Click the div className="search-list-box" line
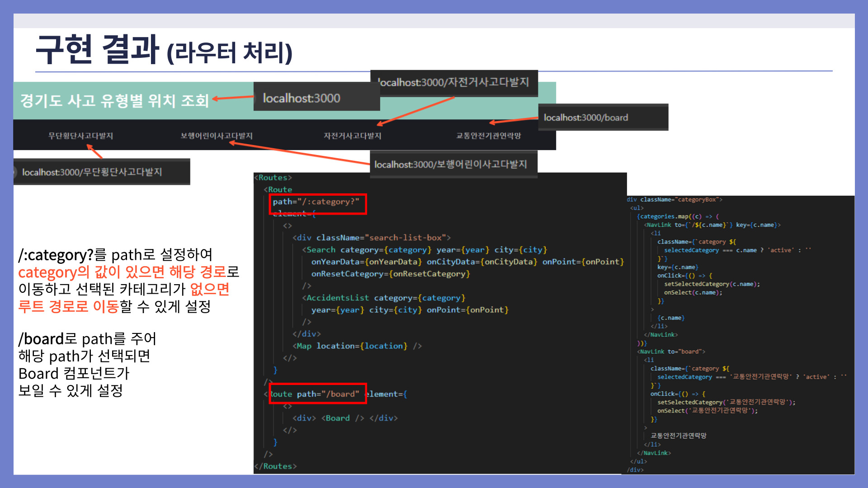 [372, 238]
